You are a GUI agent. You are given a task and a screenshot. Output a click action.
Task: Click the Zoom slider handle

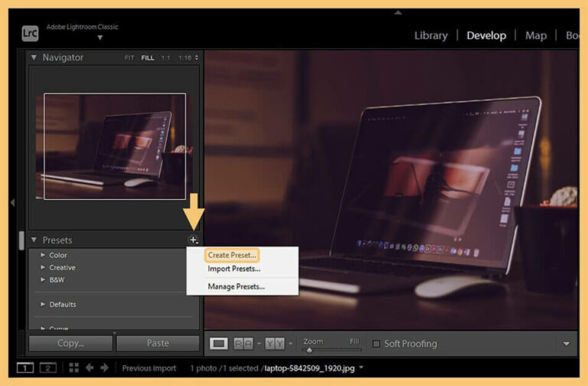pyautogui.click(x=309, y=350)
